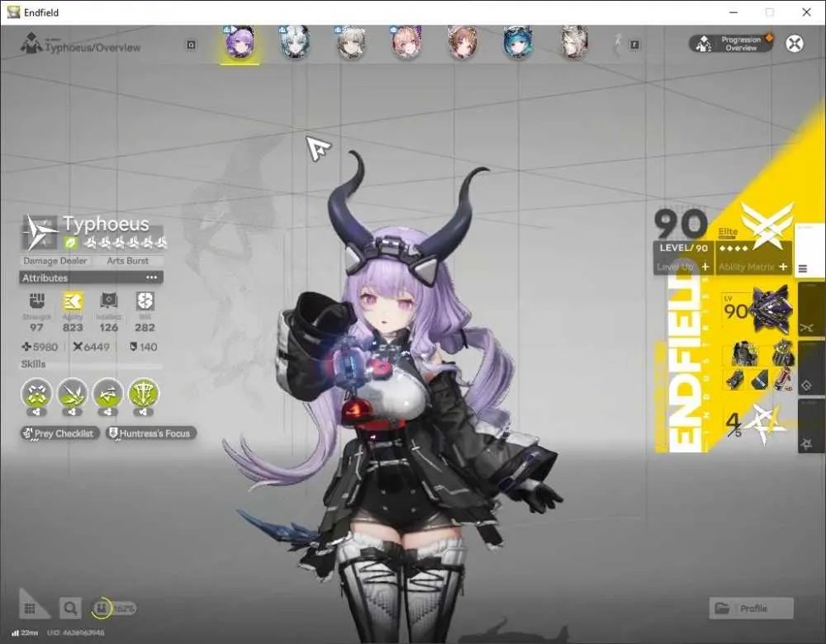Click the Agility attribute icon

[73, 301]
